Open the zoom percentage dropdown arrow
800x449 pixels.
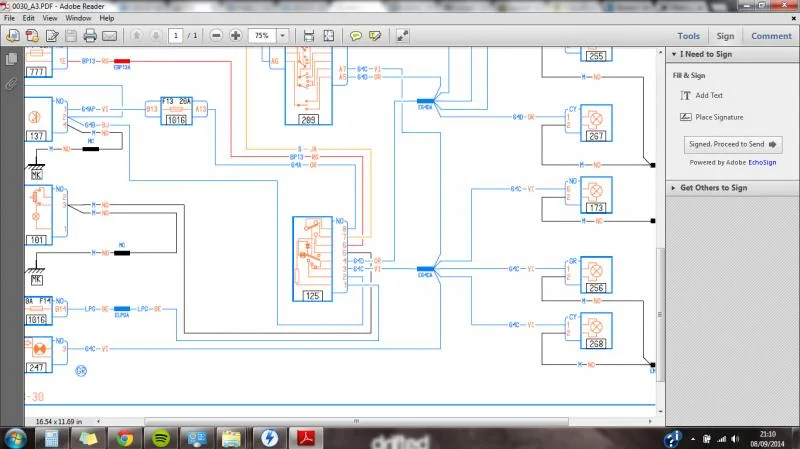tap(283, 36)
